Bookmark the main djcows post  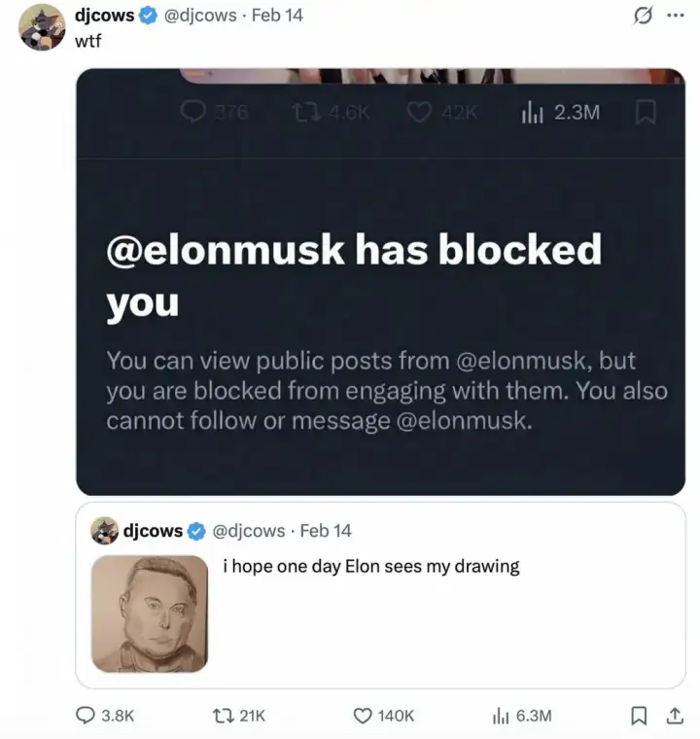point(639,716)
